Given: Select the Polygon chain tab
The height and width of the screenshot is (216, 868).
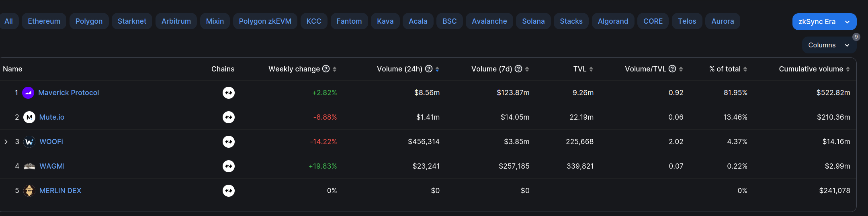Looking at the screenshot, I should point(89,21).
